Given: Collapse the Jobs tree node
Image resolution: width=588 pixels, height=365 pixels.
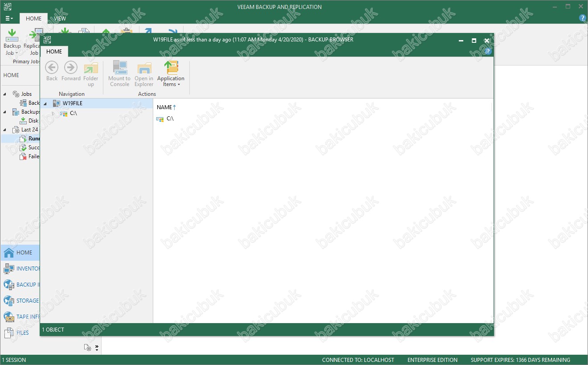Looking at the screenshot, I should (x=5, y=94).
